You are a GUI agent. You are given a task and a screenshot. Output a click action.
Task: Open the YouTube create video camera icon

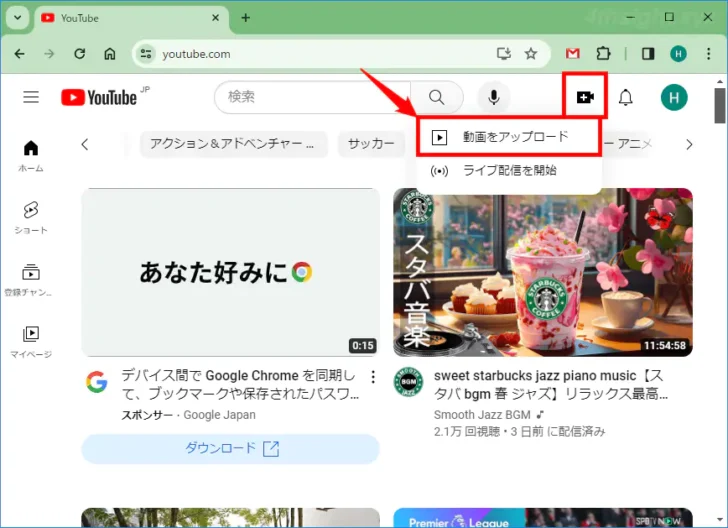[x=585, y=97]
